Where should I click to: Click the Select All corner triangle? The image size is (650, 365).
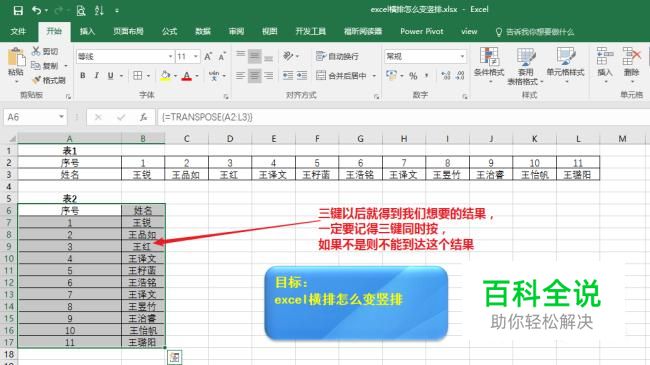(x=12, y=139)
